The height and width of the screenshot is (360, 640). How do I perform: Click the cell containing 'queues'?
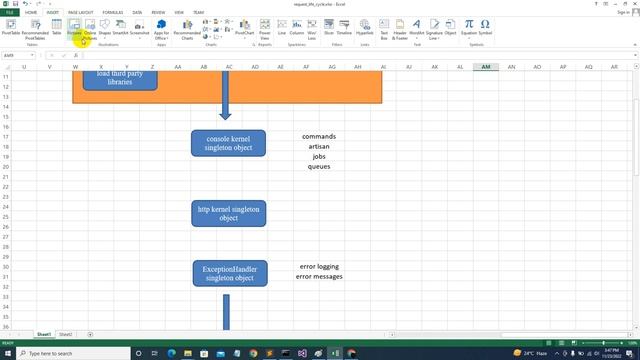319,167
